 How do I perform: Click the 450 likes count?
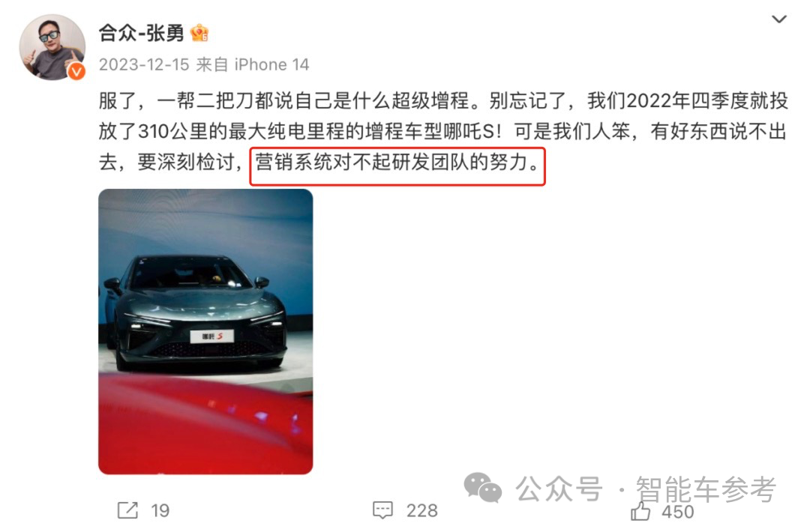click(678, 512)
